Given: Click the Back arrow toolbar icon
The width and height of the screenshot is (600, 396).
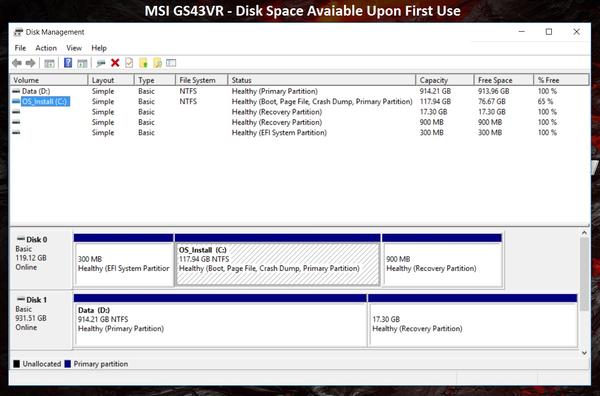Looking at the screenshot, I should [x=16, y=63].
